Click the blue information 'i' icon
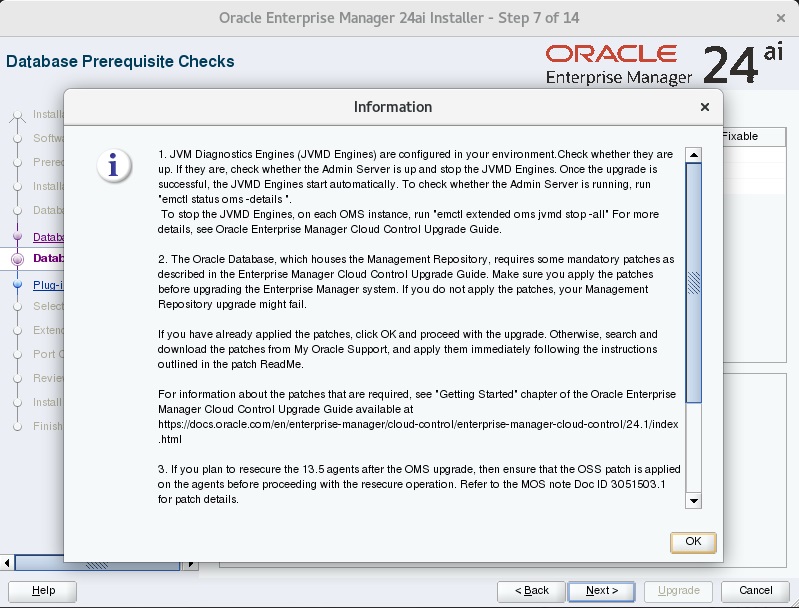The width and height of the screenshot is (799, 608). [x=114, y=166]
